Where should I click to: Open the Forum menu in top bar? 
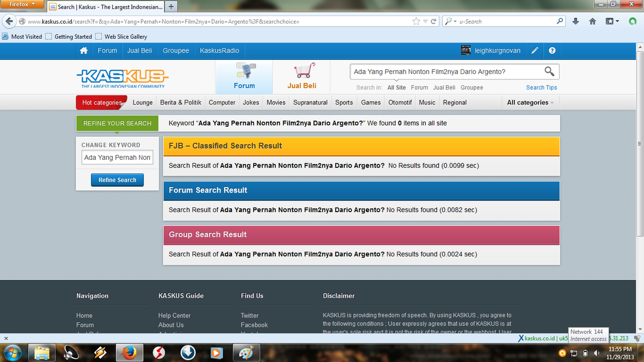pyautogui.click(x=107, y=51)
